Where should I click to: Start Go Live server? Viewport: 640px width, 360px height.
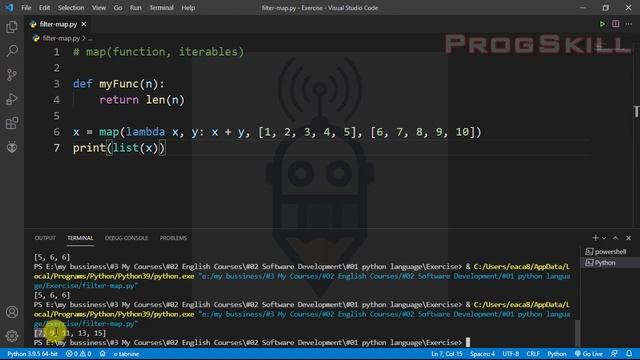click(589, 354)
